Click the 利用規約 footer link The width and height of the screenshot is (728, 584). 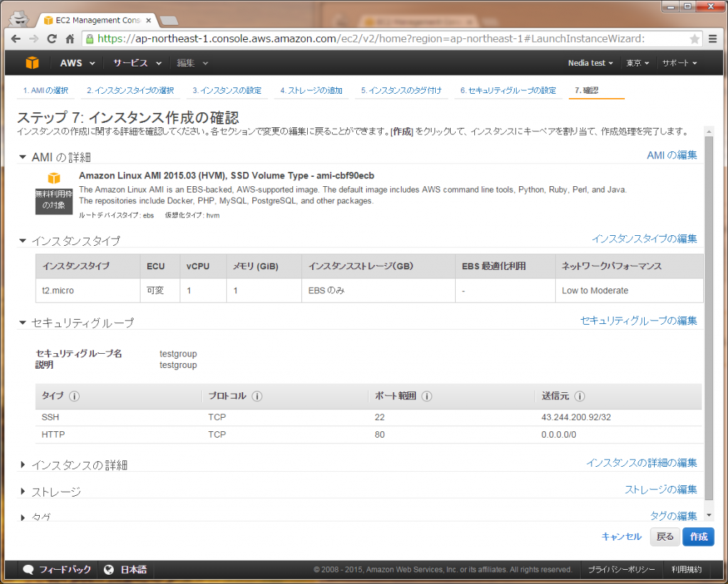point(686,570)
